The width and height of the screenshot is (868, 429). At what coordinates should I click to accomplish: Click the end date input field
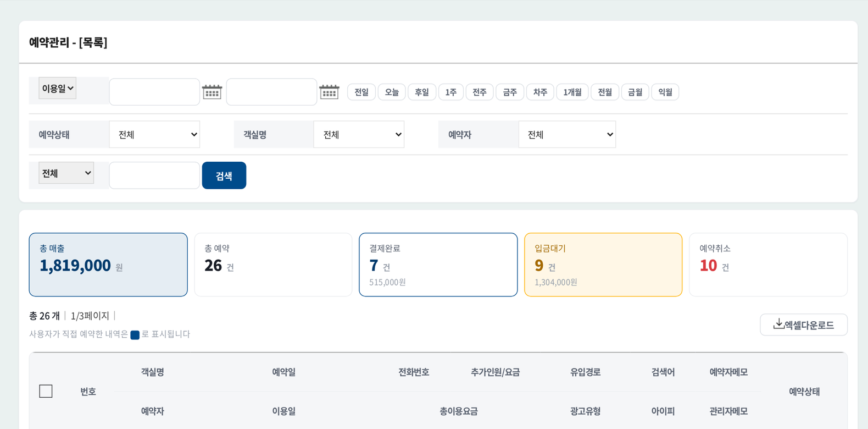271,92
